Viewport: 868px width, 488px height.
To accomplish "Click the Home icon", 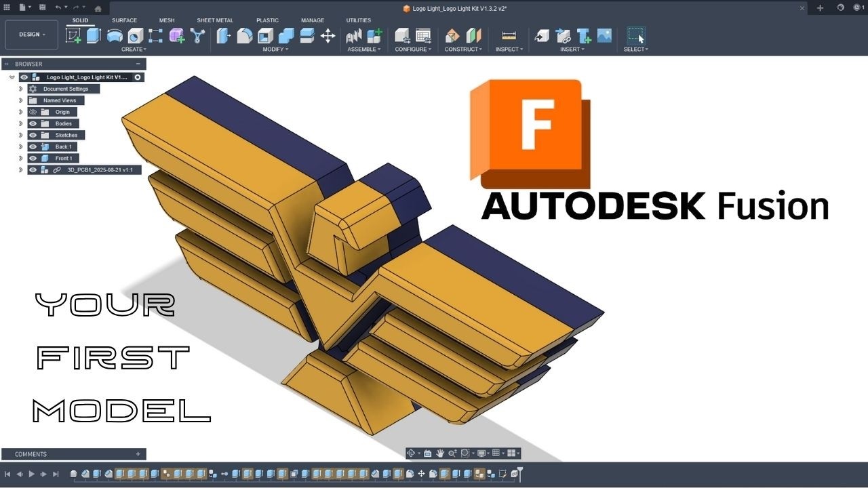I will (98, 8).
